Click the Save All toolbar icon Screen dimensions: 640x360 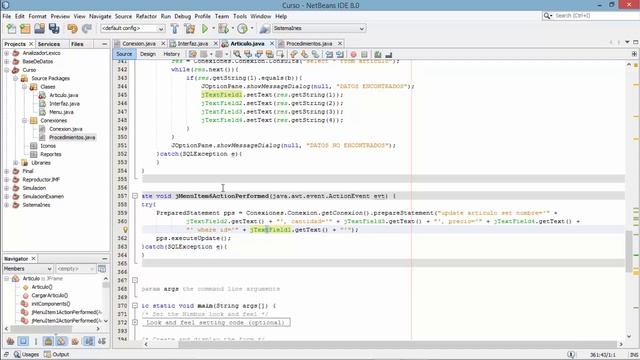click(54, 29)
